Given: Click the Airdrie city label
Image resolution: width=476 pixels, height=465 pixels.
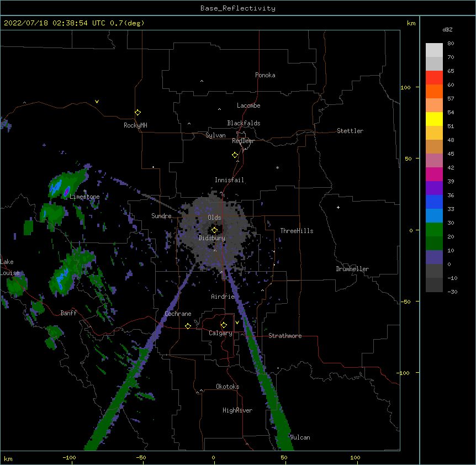Looking at the screenshot, I should (x=223, y=297).
